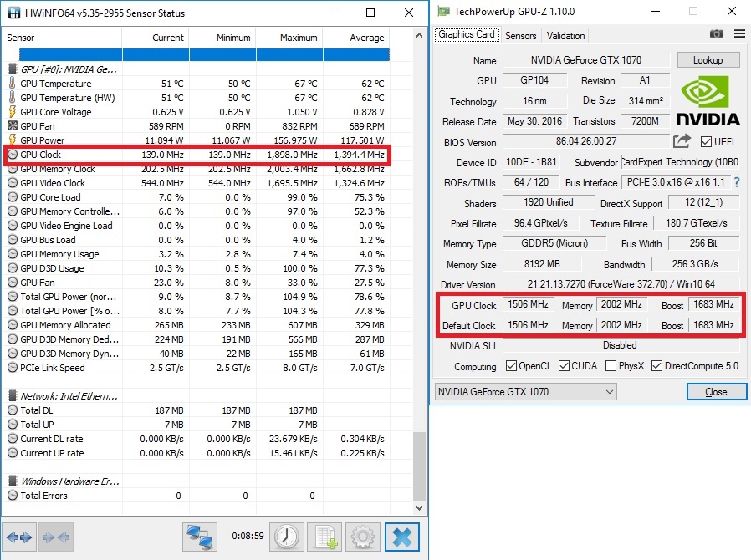Toggle the CUDA checkbox

tap(564, 366)
